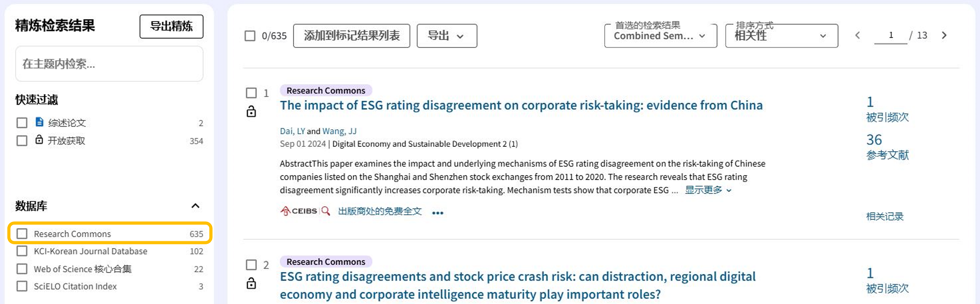Viewport: 980px width, 304px height.
Task: Enable the KCI-Korean Journal Database checkbox
Action: (x=22, y=251)
